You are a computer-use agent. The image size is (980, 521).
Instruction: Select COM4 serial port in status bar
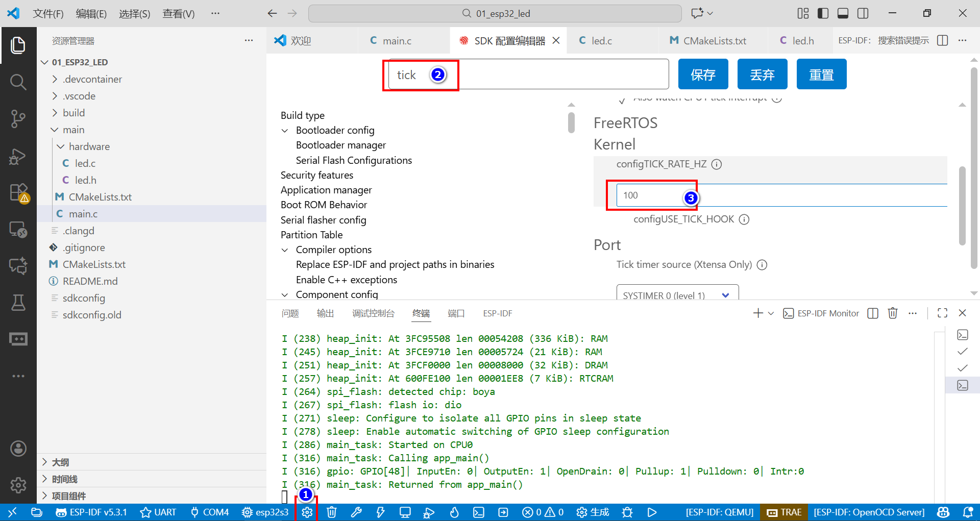209,512
